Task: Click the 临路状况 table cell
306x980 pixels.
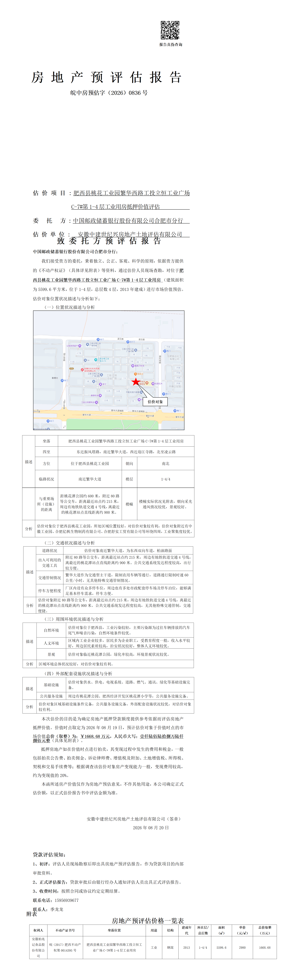Action: [x=46, y=479]
